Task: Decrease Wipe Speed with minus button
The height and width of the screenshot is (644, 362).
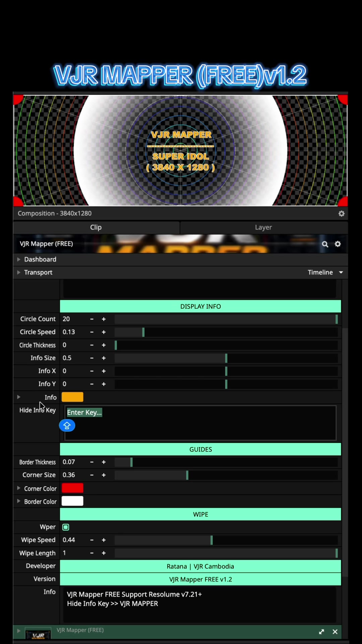Action: (92, 540)
